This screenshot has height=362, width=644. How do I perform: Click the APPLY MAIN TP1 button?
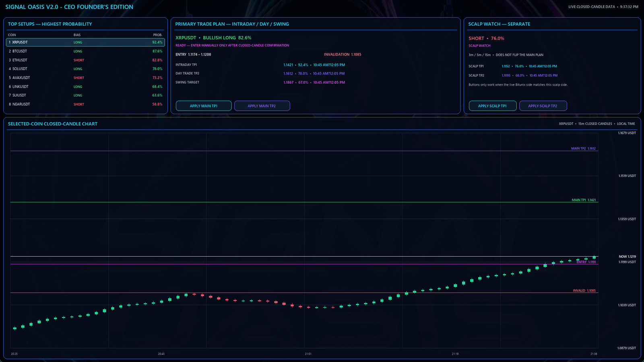tap(204, 106)
